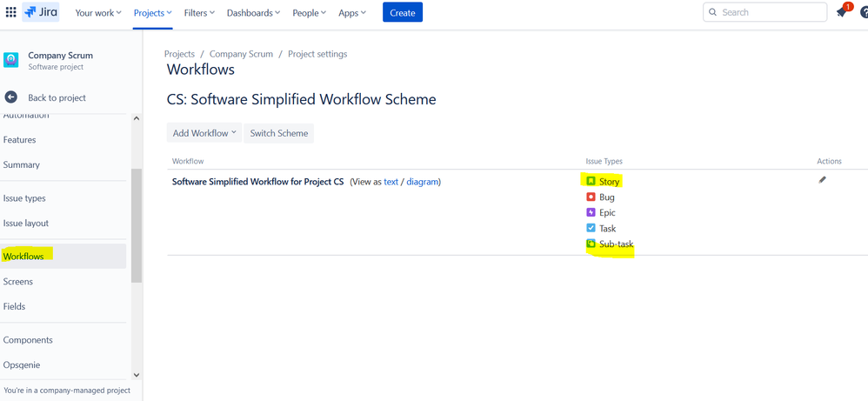Screen dimensions: 868x401
Task: Click the Task issue type label
Action: pos(608,228)
